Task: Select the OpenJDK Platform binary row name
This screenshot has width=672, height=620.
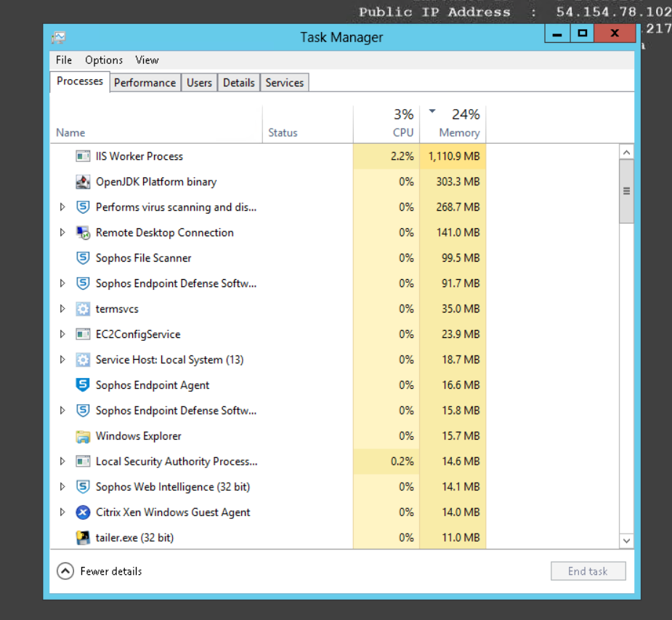Action: tap(156, 182)
